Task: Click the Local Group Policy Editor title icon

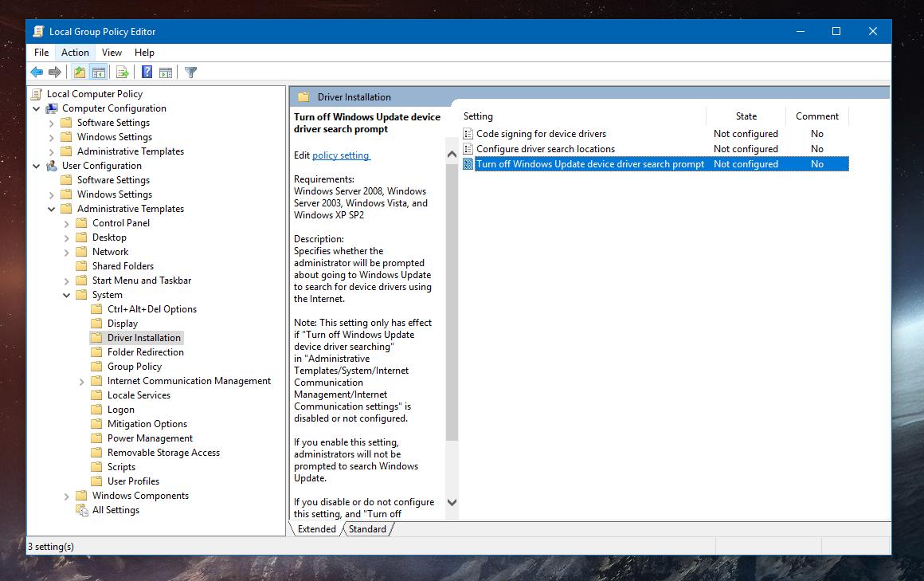Action: tap(38, 31)
